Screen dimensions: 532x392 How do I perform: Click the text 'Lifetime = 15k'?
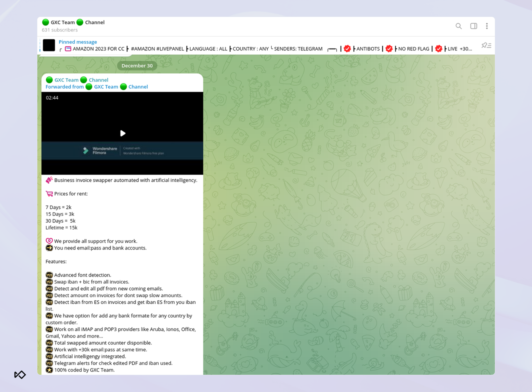(x=61, y=228)
